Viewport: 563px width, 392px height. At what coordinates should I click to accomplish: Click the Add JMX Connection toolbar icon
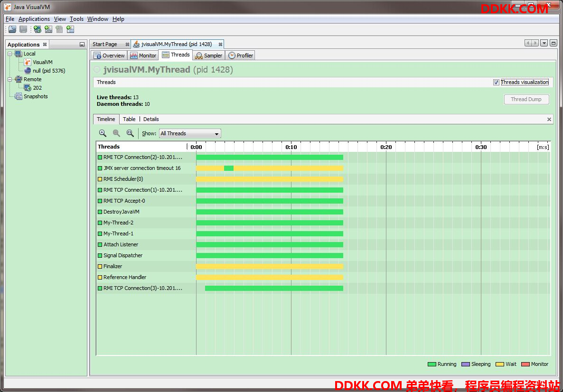click(48, 29)
